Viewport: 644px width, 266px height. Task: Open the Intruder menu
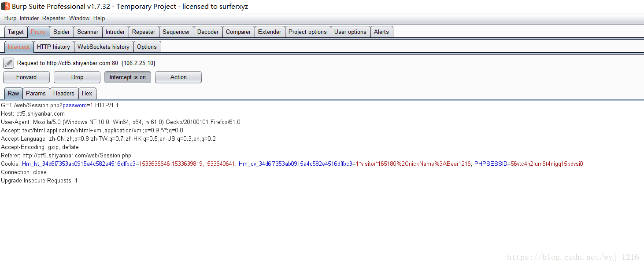(29, 18)
